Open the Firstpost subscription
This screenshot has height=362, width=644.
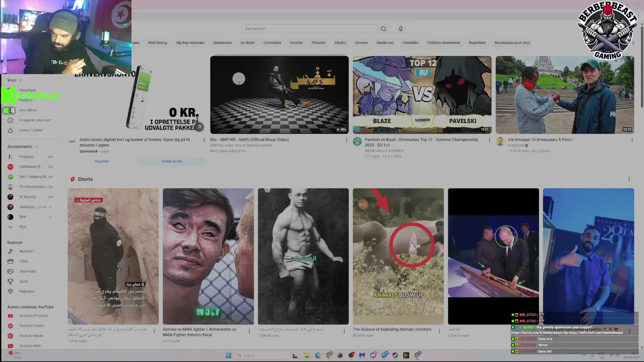coord(30,157)
